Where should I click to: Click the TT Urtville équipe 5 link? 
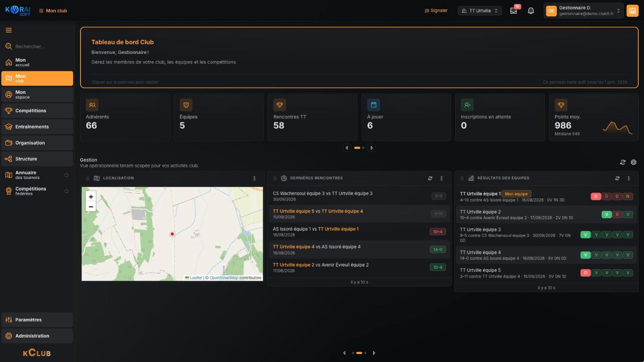[x=293, y=211]
